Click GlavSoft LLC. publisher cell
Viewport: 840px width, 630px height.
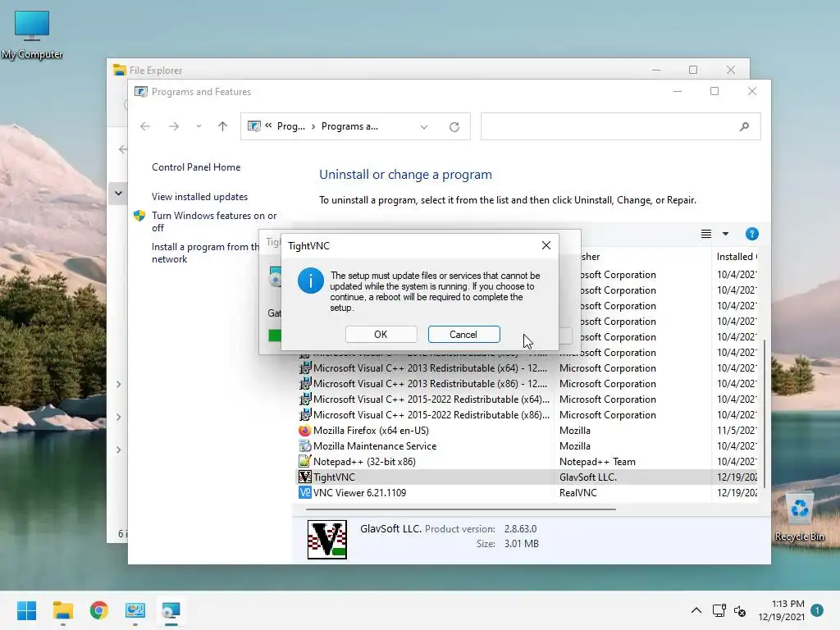pos(587,477)
